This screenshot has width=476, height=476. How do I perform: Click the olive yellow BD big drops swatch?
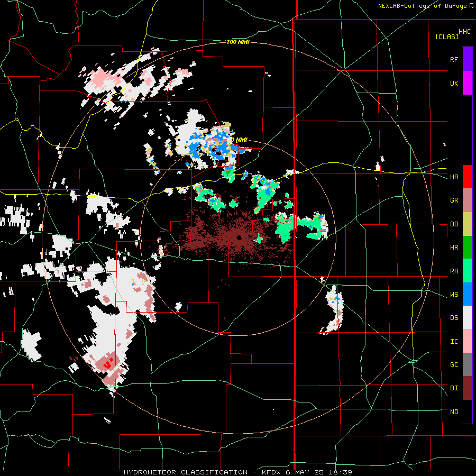coord(467,224)
